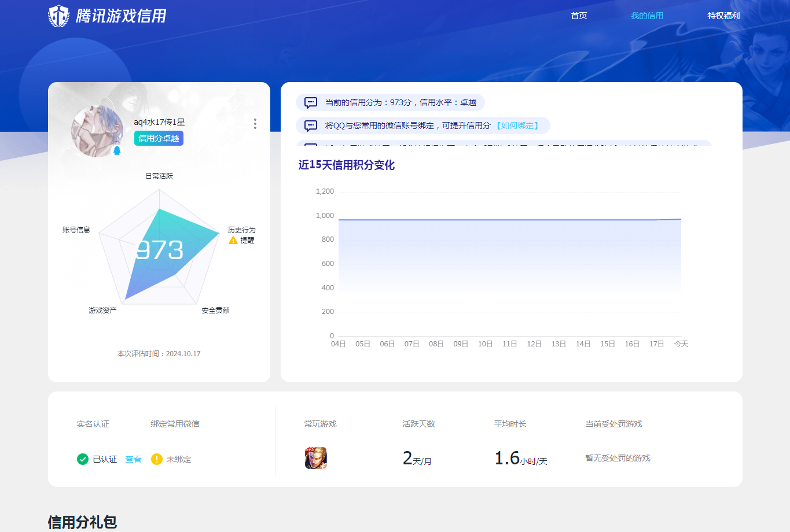Click the 信用分礼包 section heading
This screenshot has width=790, height=532.
[82, 522]
